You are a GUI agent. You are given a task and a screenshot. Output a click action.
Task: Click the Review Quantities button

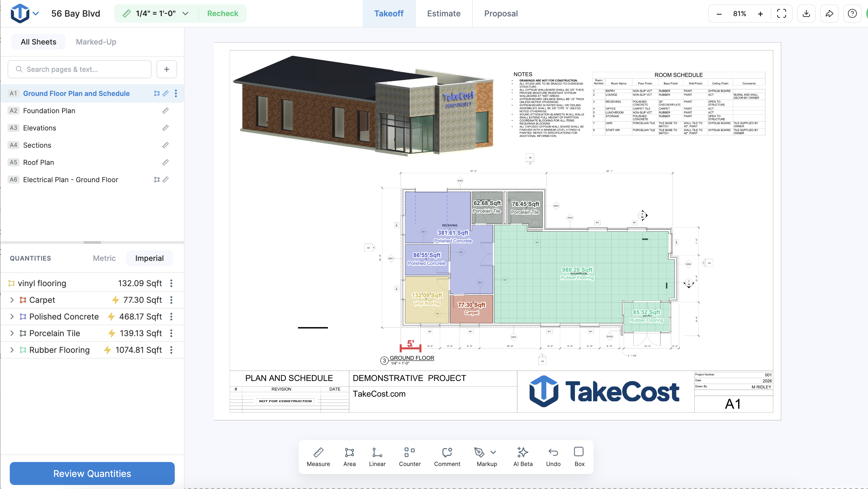[x=92, y=473]
